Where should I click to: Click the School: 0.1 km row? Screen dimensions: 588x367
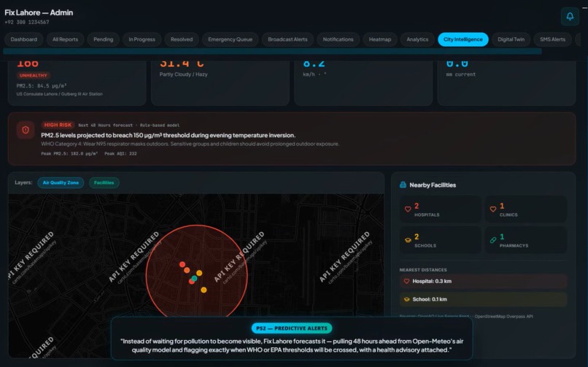click(484, 300)
